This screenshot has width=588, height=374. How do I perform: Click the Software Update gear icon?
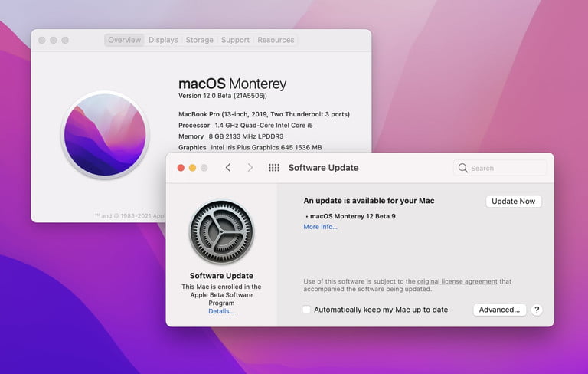click(x=221, y=231)
